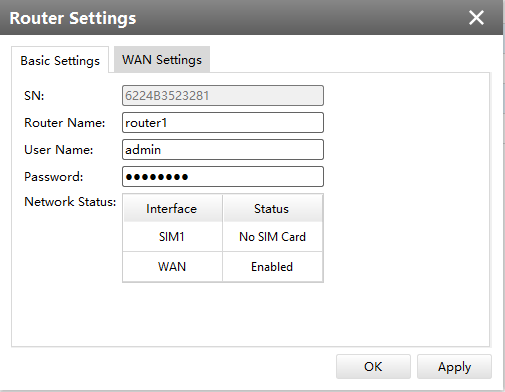The image size is (505, 392).
Task: Click the Apply button
Action: pos(454,366)
